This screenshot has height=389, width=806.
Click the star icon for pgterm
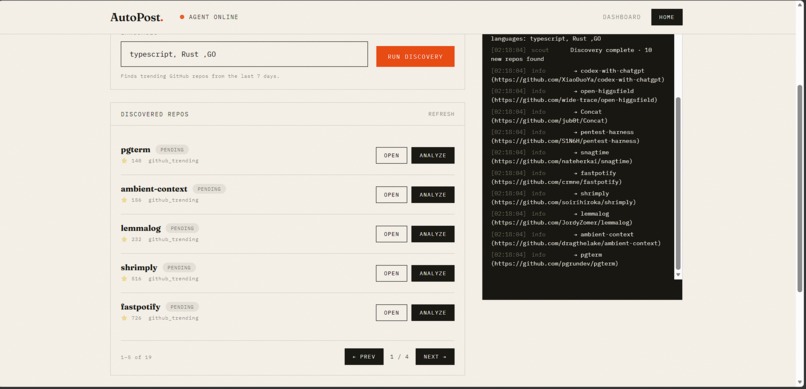pyautogui.click(x=124, y=161)
